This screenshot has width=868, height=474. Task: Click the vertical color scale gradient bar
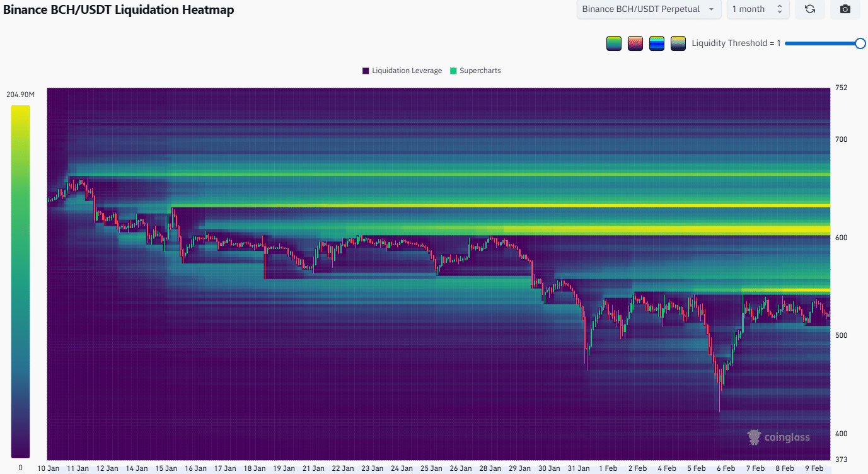[x=20, y=281]
